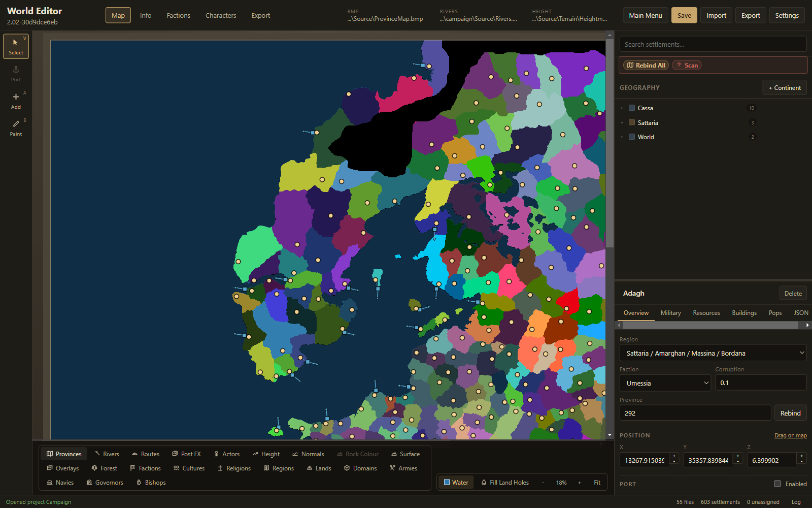This screenshot has height=508, width=812.
Task: Click the Drag on map link
Action: point(790,435)
